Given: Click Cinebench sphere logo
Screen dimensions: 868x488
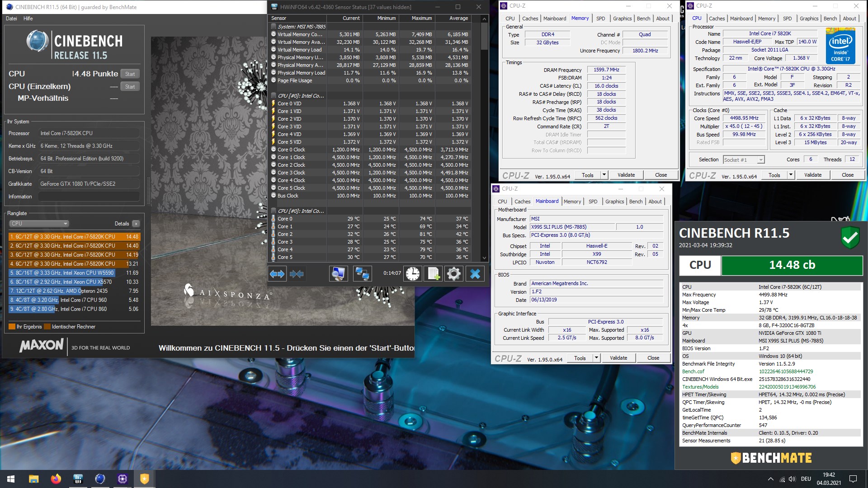Looking at the screenshot, I should click(37, 41).
